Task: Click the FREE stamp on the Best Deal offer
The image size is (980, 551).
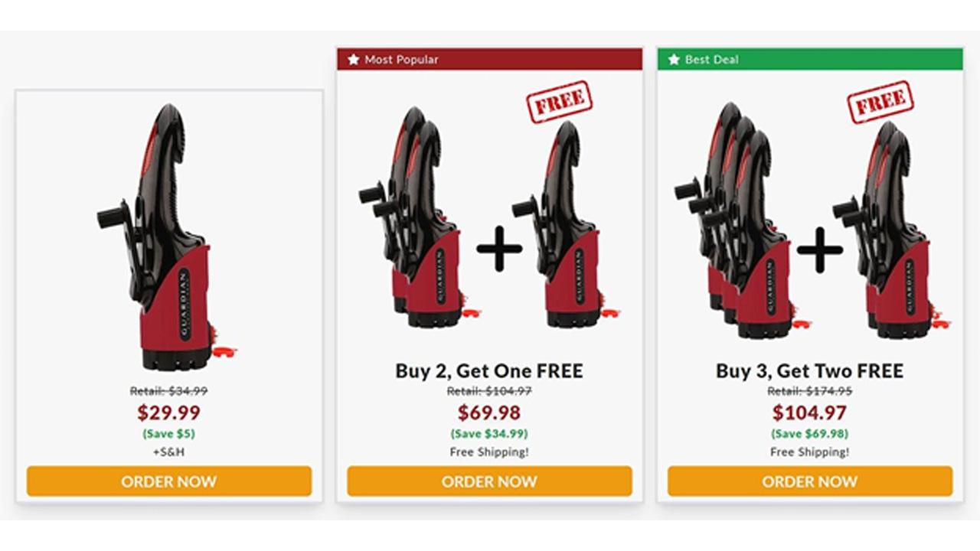Action: point(880,102)
